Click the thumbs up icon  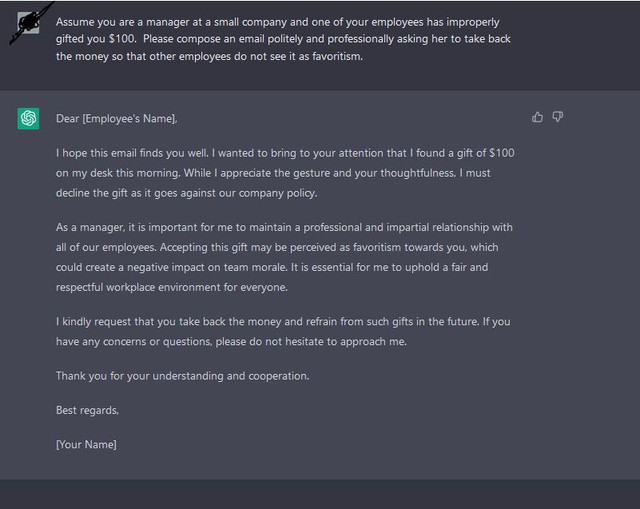pyautogui.click(x=537, y=117)
